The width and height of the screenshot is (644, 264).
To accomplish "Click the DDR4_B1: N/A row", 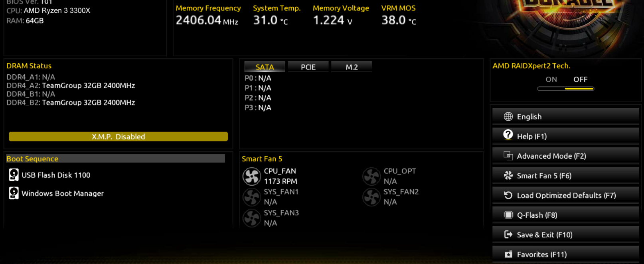I will pyautogui.click(x=31, y=94).
